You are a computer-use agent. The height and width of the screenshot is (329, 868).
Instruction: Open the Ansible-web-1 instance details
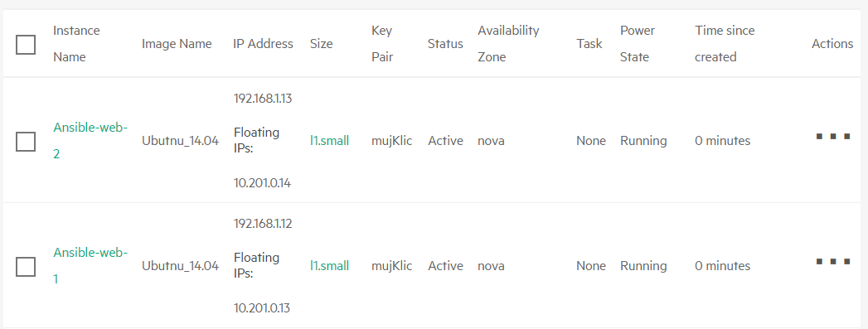tap(90, 265)
